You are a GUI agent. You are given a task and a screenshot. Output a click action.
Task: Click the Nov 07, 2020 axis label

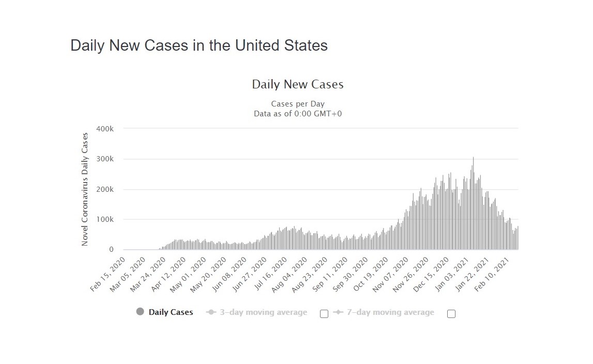pyautogui.click(x=390, y=275)
